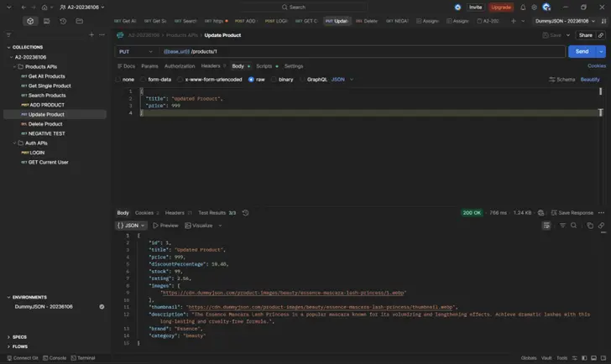
Task: Select the none body type radio
Action: [x=118, y=80]
